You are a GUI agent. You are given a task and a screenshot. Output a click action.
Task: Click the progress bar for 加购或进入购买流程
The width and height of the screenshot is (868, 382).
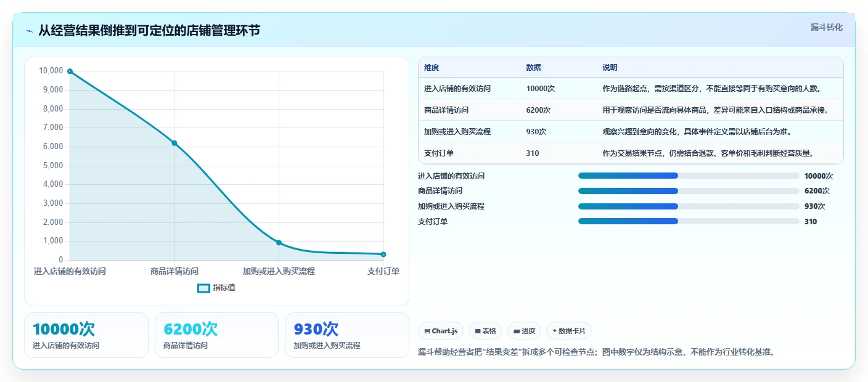tap(689, 206)
